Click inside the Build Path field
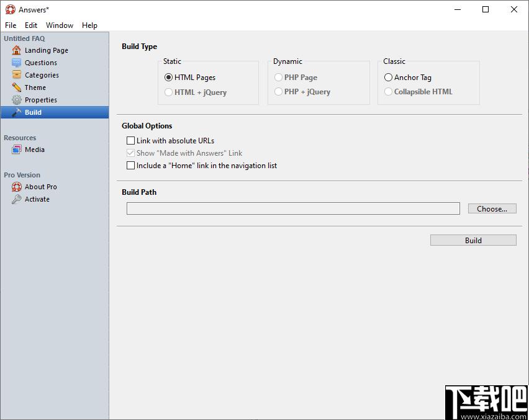The width and height of the screenshot is (529, 420). point(293,208)
